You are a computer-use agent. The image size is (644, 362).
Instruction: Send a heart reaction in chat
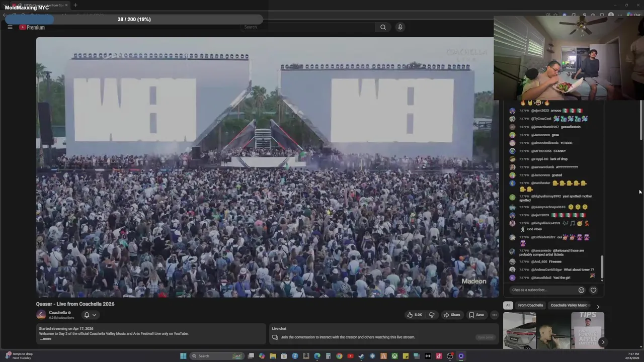point(593,290)
